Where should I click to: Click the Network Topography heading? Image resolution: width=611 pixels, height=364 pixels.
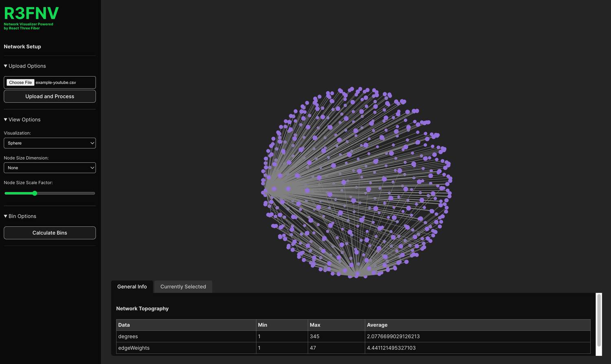click(x=142, y=309)
